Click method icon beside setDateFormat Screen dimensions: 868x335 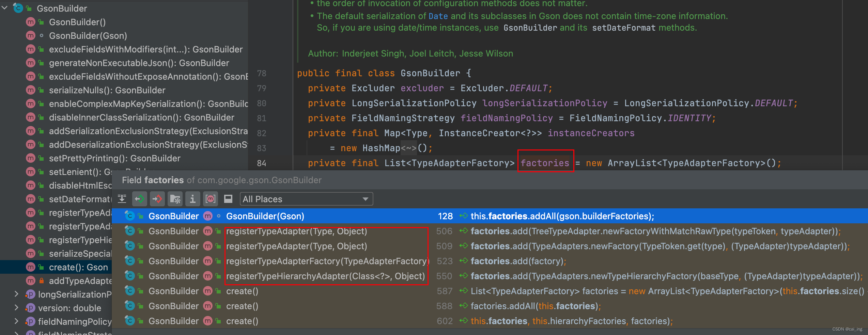[x=31, y=199]
